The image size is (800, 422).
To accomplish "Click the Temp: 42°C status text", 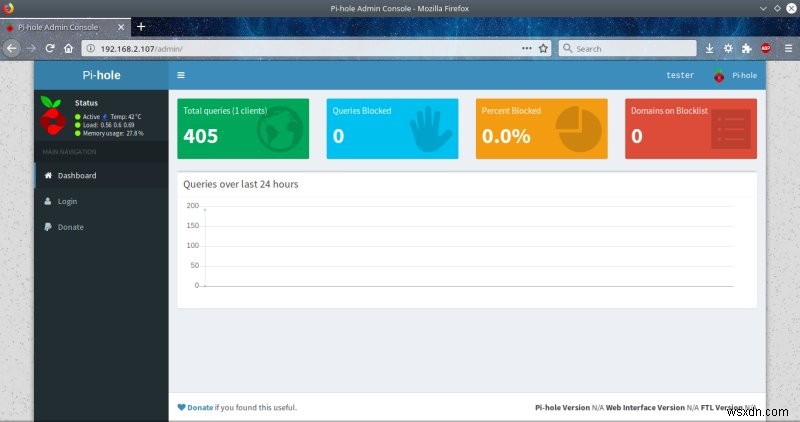I will pyautogui.click(x=126, y=117).
